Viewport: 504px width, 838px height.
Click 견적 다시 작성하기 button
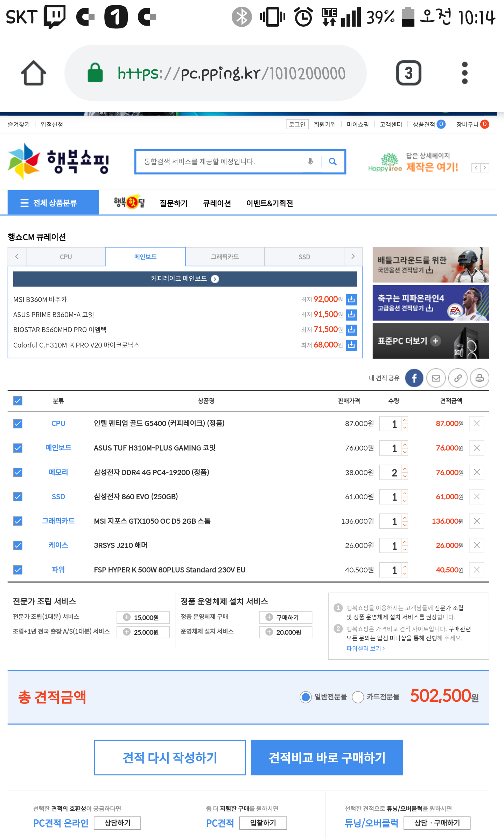point(170,757)
